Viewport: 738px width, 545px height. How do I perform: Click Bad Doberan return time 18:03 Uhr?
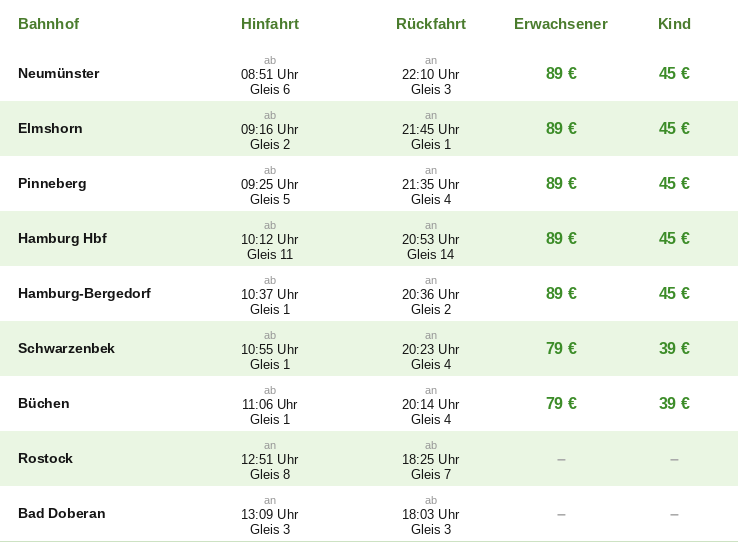click(431, 514)
